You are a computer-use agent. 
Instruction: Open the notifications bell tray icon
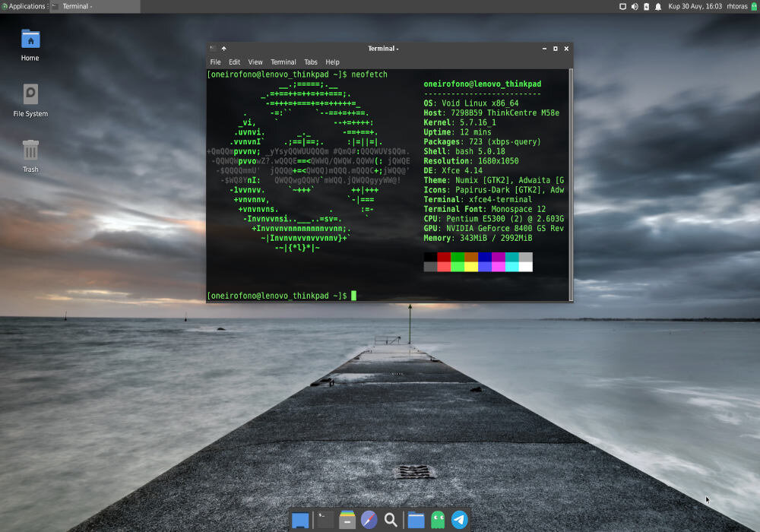coord(657,6)
